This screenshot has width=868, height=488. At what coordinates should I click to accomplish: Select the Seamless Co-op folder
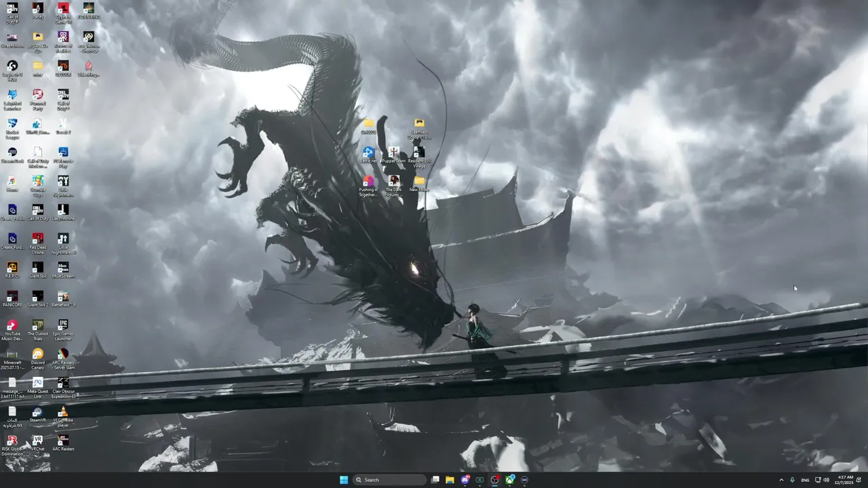[419, 128]
